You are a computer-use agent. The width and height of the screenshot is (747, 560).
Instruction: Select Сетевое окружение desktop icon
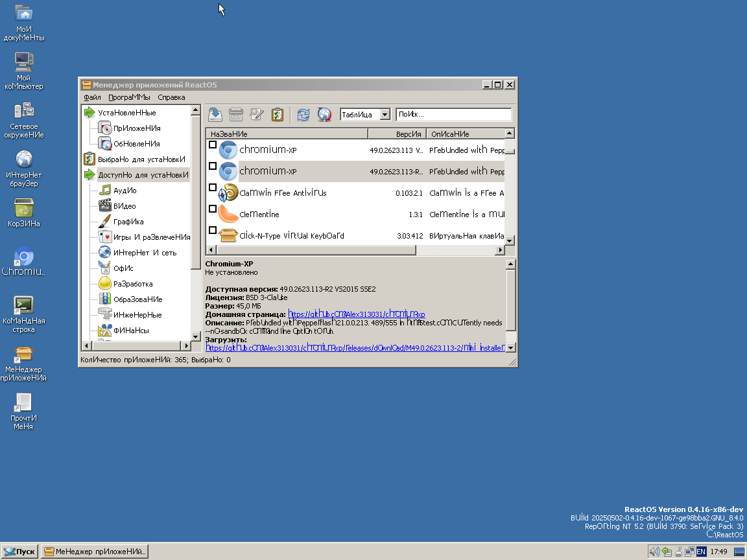tap(24, 120)
